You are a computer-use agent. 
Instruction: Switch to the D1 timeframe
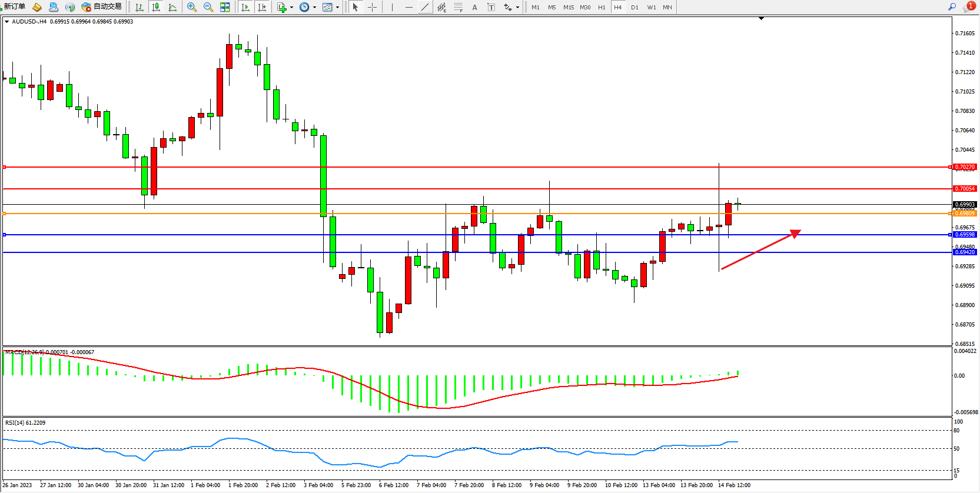tap(634, 7)
